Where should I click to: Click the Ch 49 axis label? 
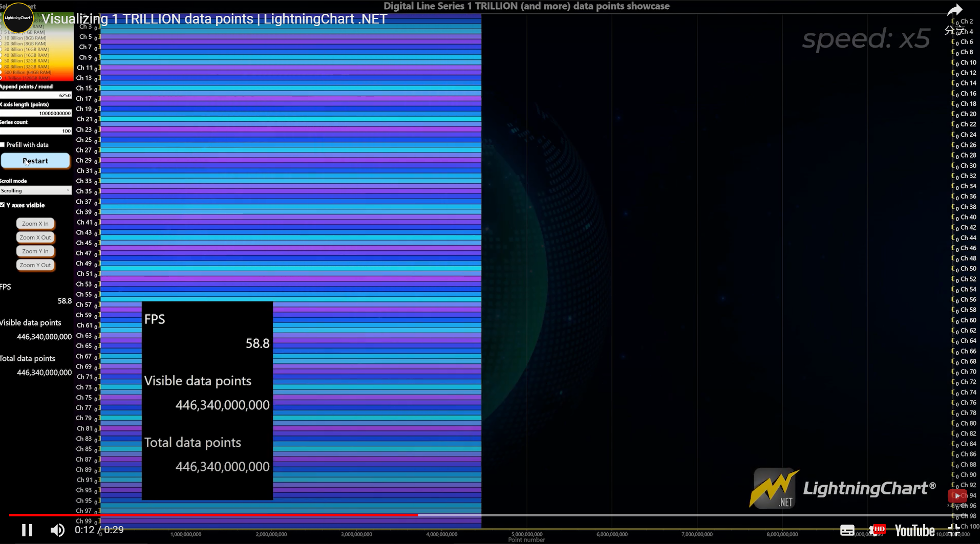(84, 264)
